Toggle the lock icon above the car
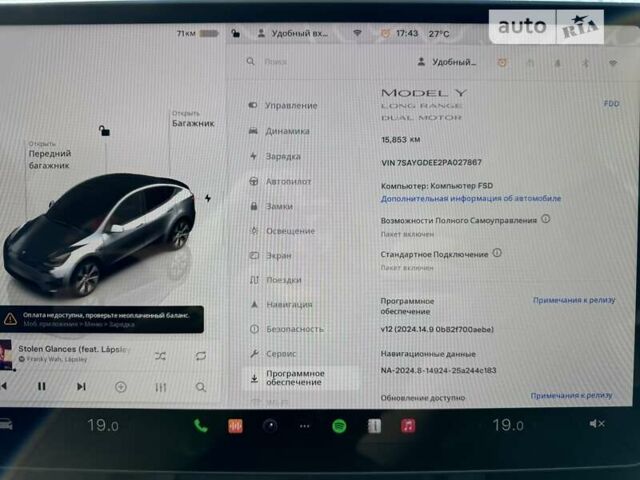This screenshot has height=480, width=640. [104, 131]
